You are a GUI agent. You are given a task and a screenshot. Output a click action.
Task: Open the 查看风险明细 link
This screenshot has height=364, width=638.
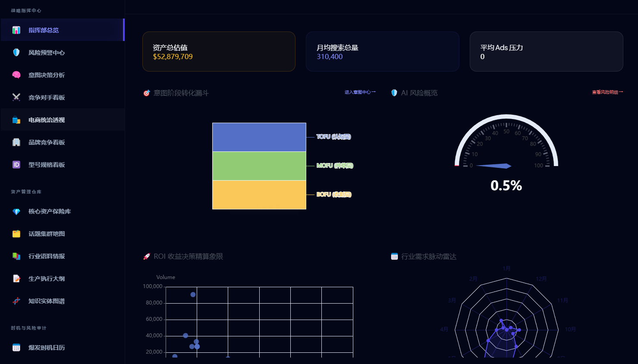[607, 92]
